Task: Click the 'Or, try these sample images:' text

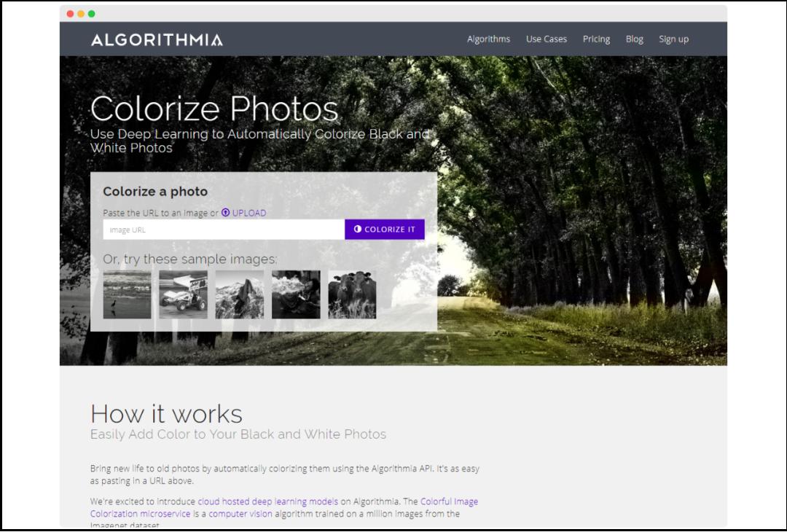Action: (189, 259)
